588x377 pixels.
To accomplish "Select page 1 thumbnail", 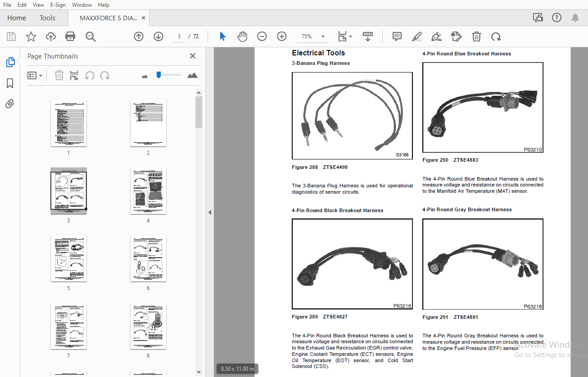I will coord(68,123).
